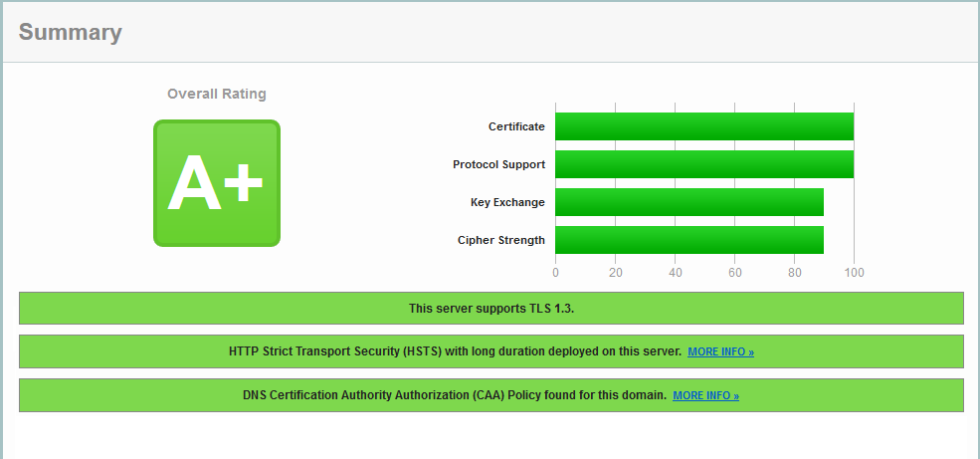Click the Cipher Strength score bar
The image size is (980, 459).
click(688, 240)
